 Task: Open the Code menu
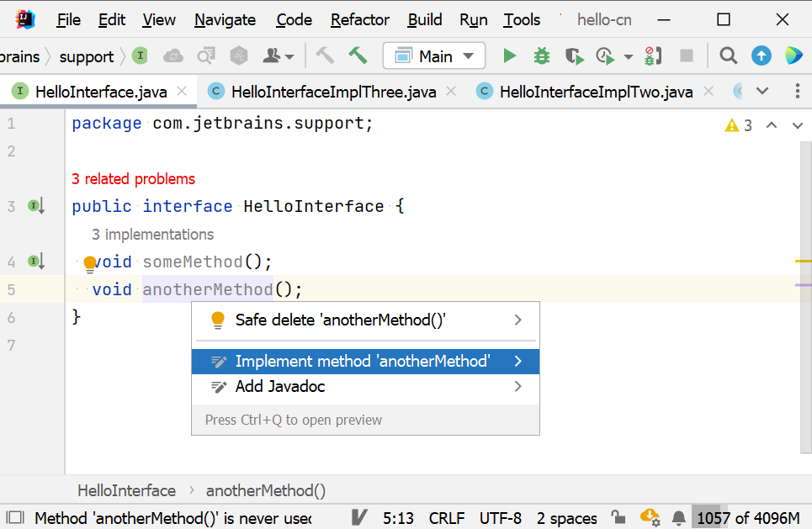[x=294, y=19]
